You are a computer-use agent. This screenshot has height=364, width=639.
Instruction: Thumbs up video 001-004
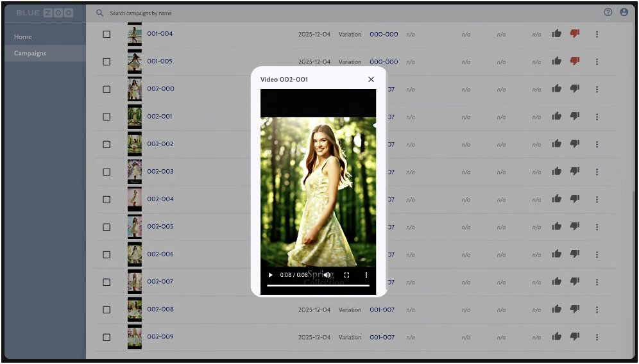click(557, 34)
